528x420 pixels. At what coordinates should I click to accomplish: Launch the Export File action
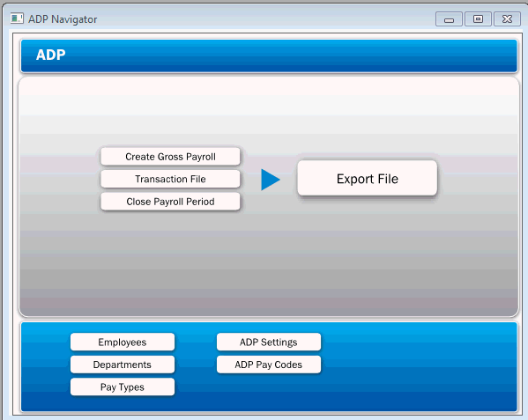tap(368, 178)
